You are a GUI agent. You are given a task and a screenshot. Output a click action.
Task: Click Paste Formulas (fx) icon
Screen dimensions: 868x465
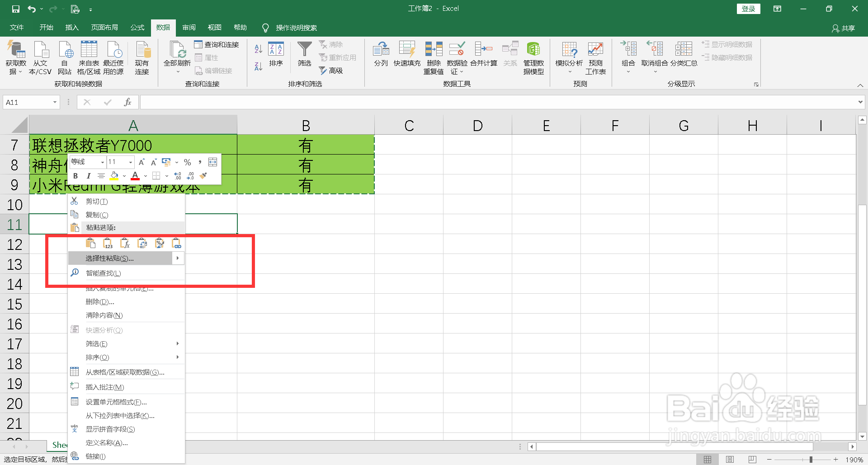(x=125, y=243)
